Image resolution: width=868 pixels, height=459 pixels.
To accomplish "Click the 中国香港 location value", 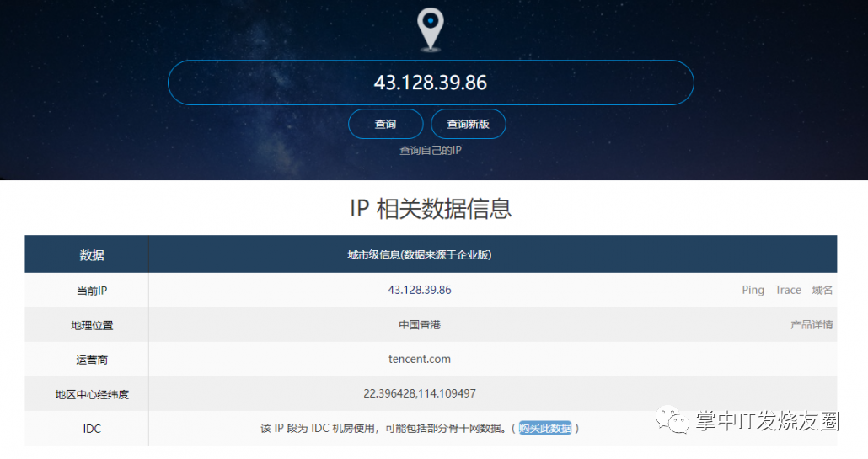I will (420, 324).
